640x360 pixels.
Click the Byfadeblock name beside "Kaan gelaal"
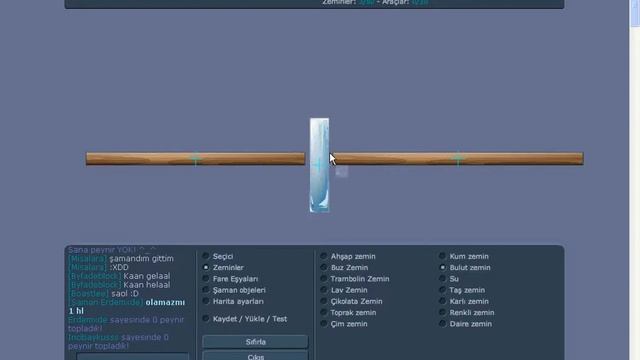coord(95,276)
